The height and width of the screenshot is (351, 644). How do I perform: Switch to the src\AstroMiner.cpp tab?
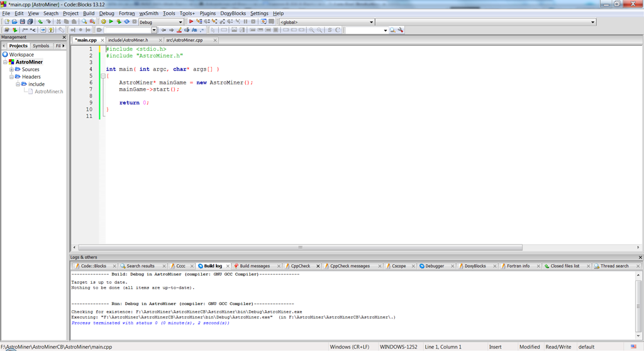184,40
